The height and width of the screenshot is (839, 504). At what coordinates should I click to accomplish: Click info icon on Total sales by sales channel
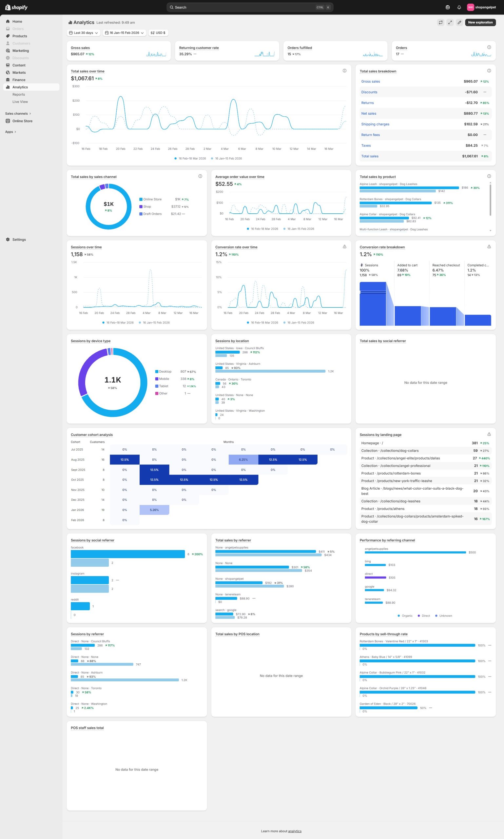200,176
